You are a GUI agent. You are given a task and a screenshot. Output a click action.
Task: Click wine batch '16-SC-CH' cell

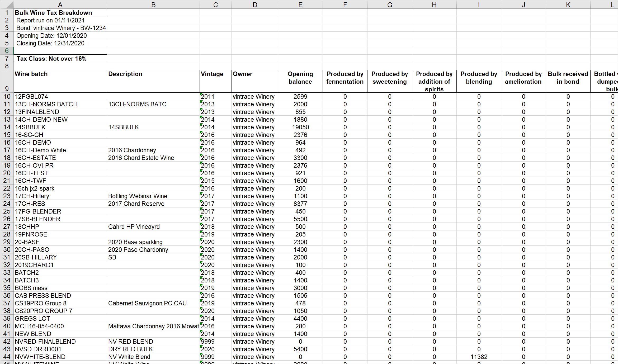pos(60,135)
